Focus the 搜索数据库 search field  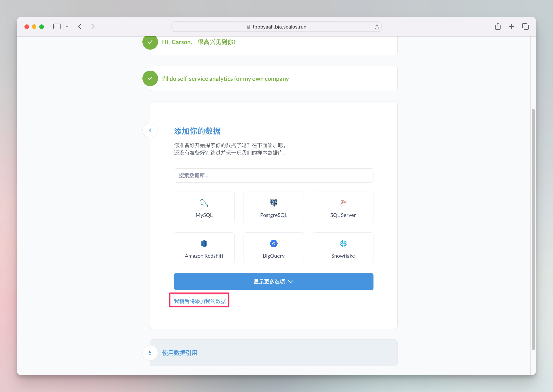click(274, 175)
